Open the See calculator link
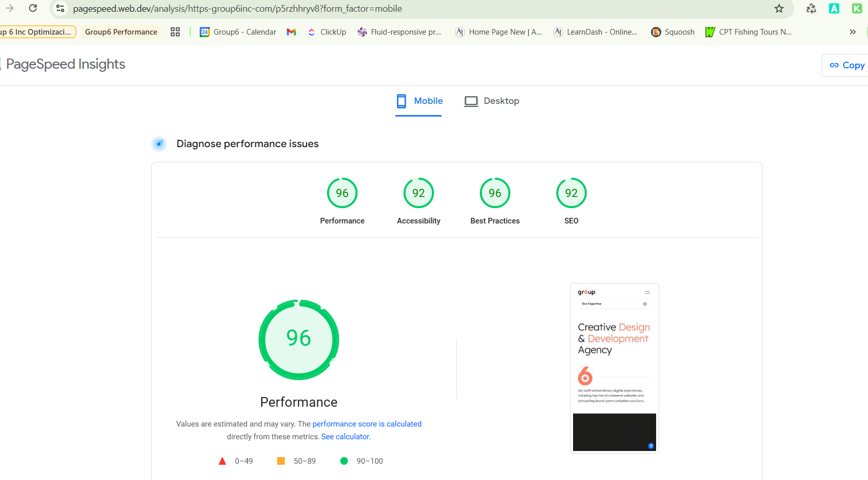This screenshot has height=480, width=868. 345,436
